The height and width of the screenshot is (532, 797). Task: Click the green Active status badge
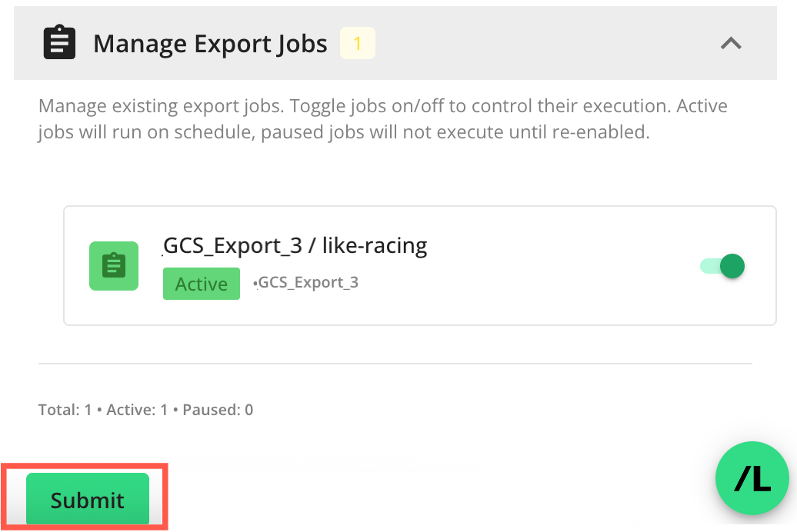tap(202, 284)
